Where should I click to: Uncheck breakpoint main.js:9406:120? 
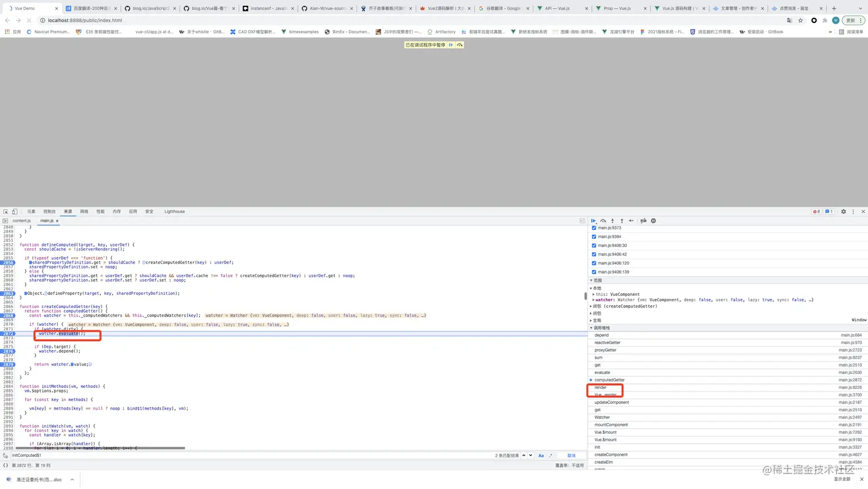(x=594, y=263)
